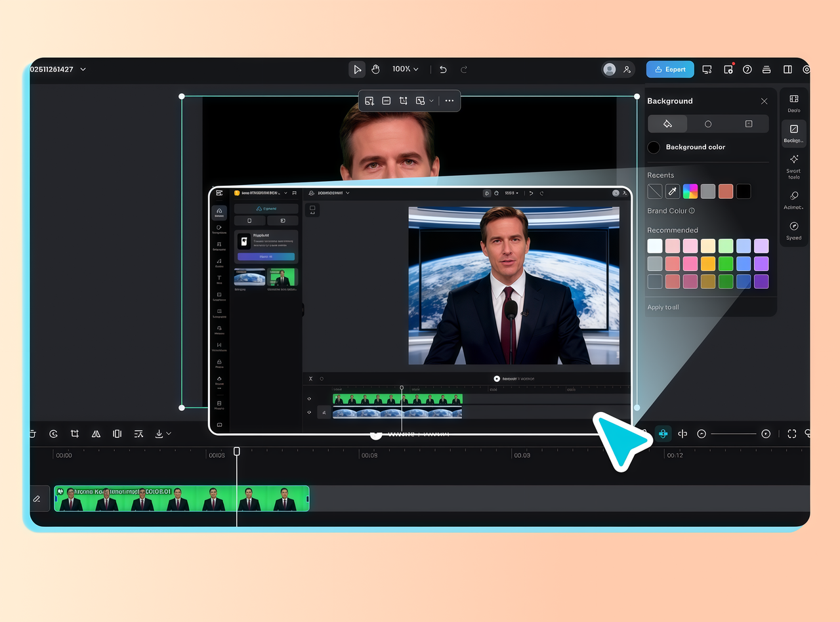Pick the orange swatch in Recommended
Screen dimensions: 840x622
pos(708,264)
